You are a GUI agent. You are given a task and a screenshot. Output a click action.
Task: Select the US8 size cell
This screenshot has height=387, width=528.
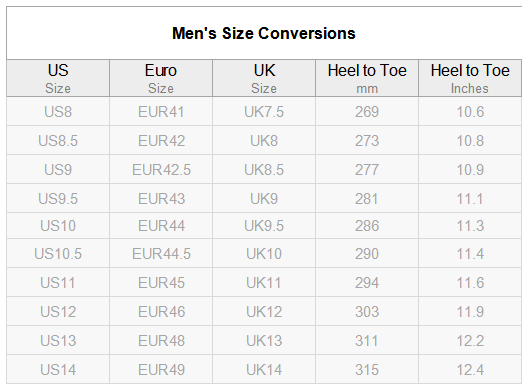pyautogui.click(x=58, y=111)
